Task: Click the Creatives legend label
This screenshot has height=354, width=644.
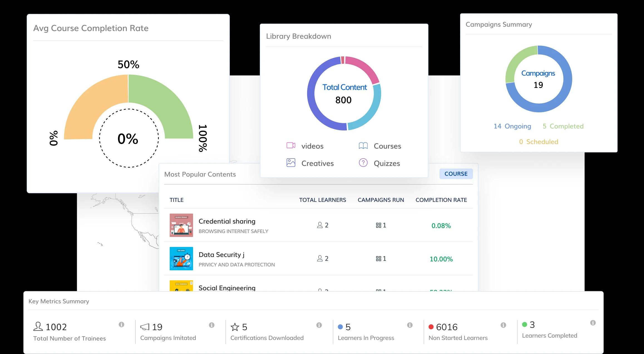Action: tap(318, 164)
